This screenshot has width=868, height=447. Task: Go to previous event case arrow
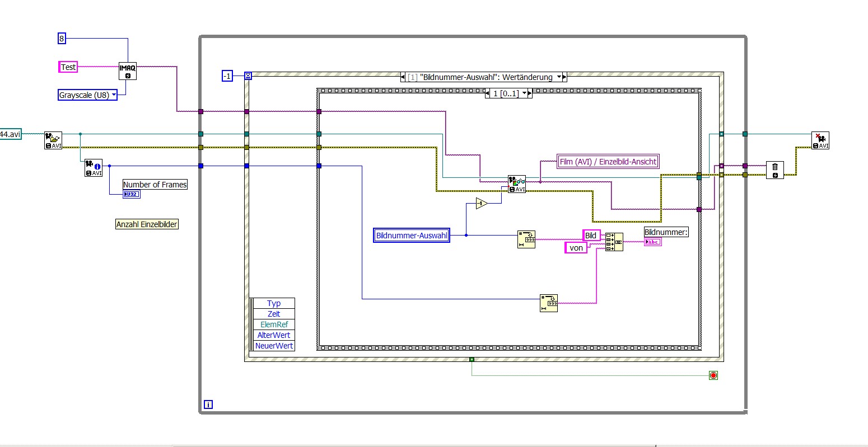point(404,77)
